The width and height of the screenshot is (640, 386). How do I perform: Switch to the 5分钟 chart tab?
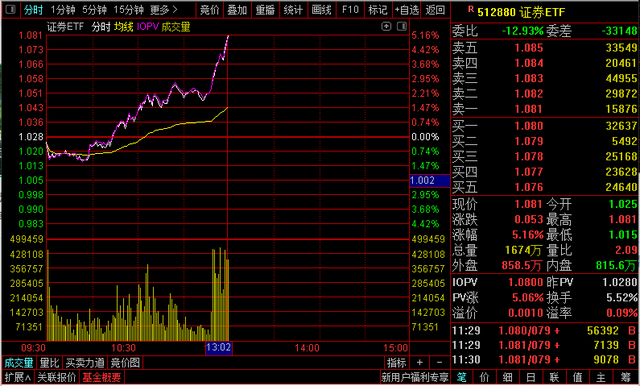(95, 10)
